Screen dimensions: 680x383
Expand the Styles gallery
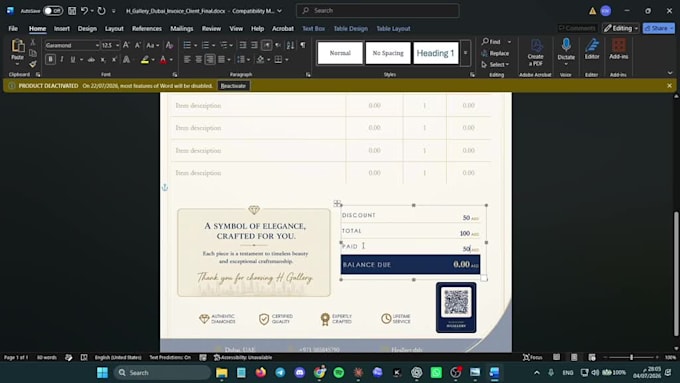[465, 53]
